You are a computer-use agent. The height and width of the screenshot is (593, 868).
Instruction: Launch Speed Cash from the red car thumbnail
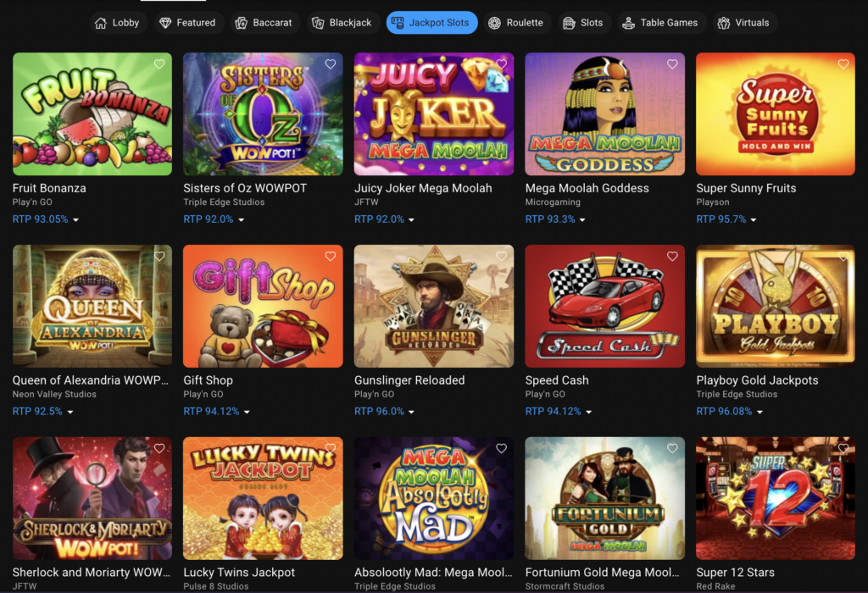click(605, 306)
